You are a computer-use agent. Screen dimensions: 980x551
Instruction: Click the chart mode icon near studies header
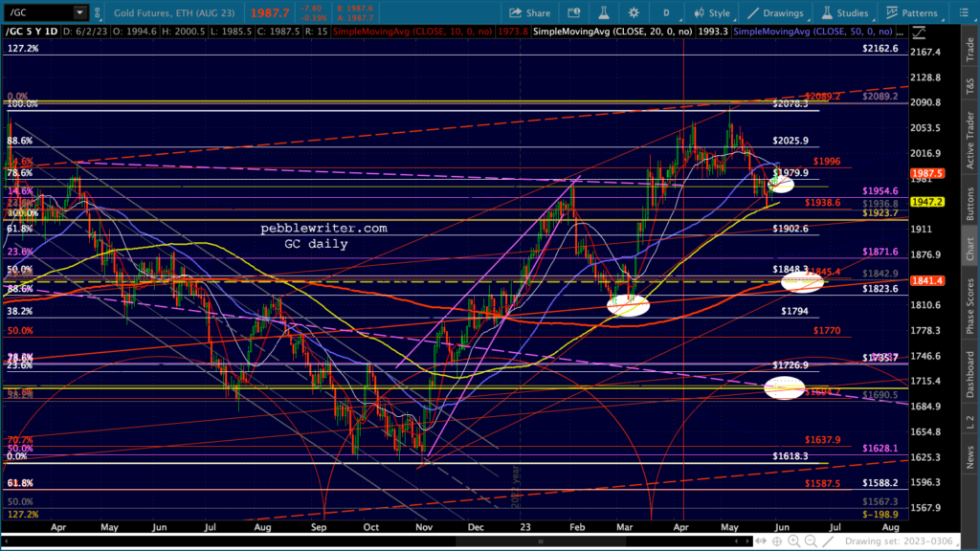coord(919,33)
